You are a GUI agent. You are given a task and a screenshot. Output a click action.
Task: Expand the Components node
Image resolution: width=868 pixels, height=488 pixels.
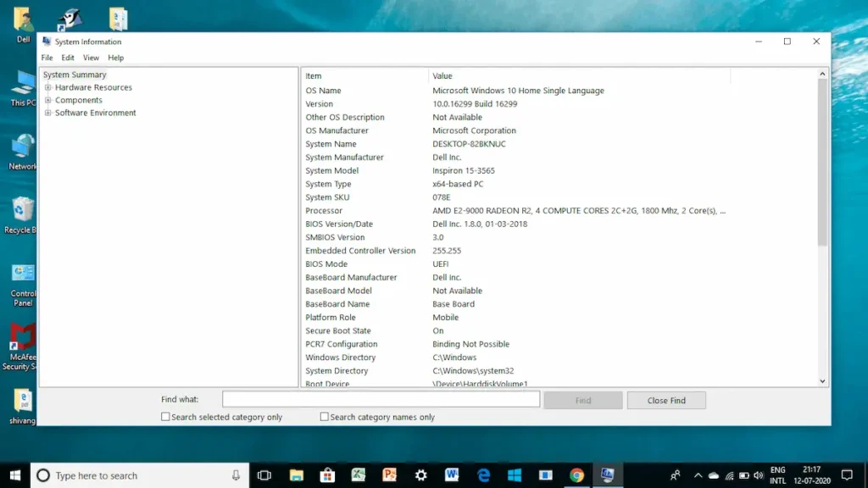click(48, 100)
